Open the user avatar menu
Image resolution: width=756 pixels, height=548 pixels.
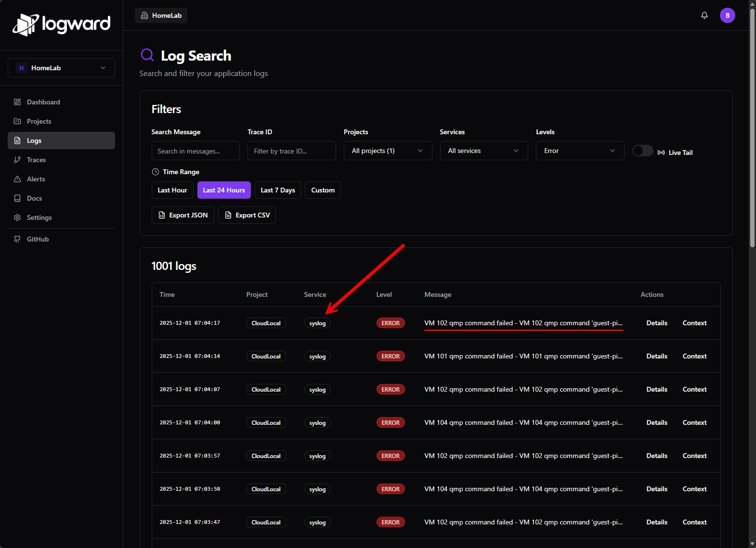tap(727, 15)
